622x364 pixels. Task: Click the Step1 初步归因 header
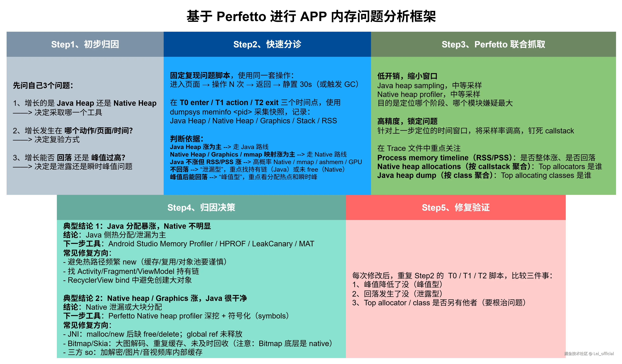point(85,44)
